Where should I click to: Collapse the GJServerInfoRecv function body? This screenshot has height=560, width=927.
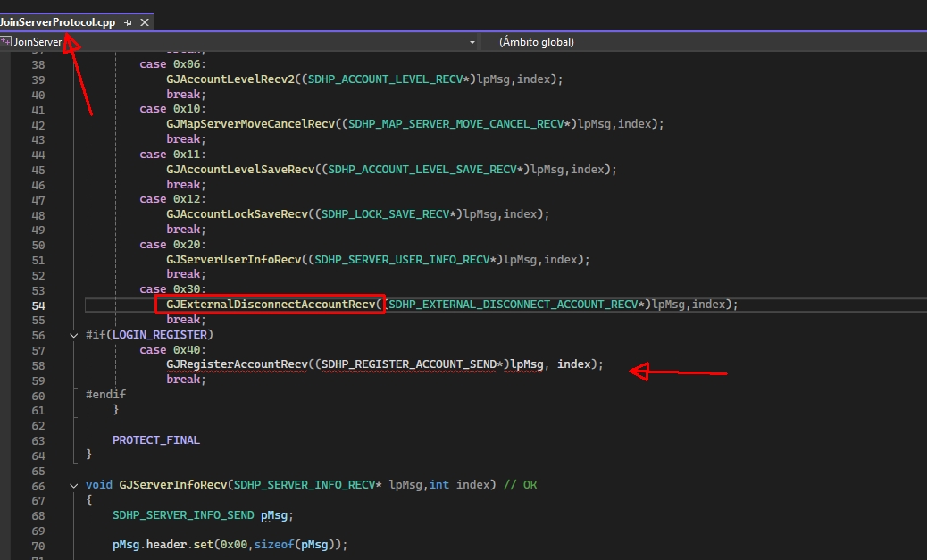click(74, 486)
